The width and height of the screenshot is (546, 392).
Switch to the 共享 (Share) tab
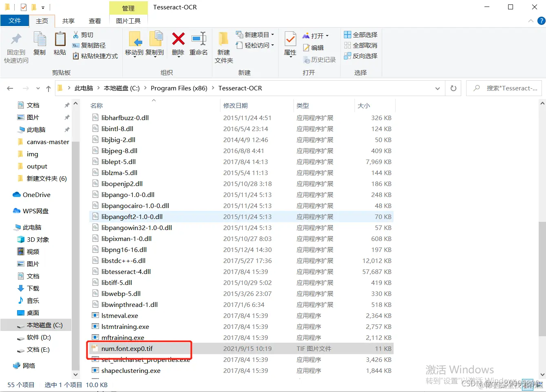tap(68, 21)
